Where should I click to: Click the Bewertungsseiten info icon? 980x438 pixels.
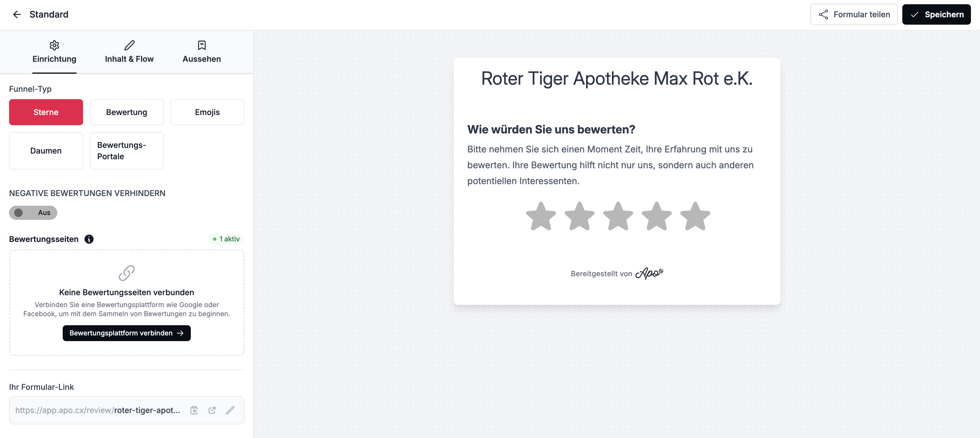pyautogui.click(x=89, y=239)
